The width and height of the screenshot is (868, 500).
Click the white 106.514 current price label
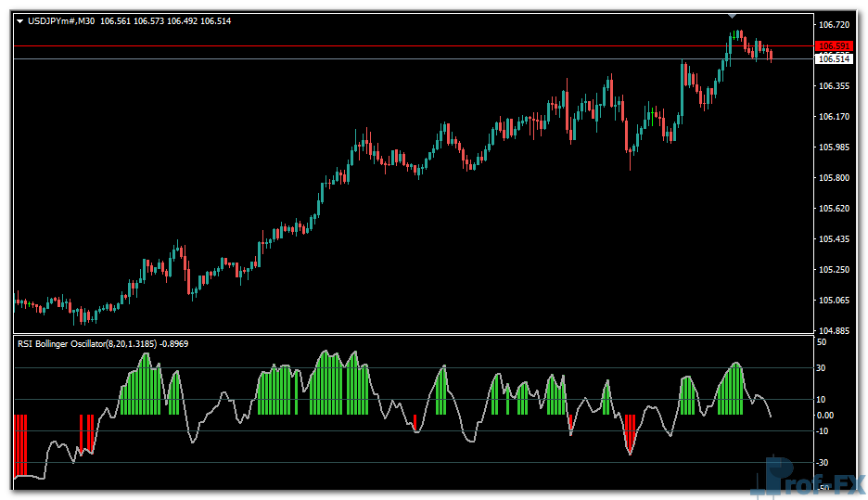point(834,59)
